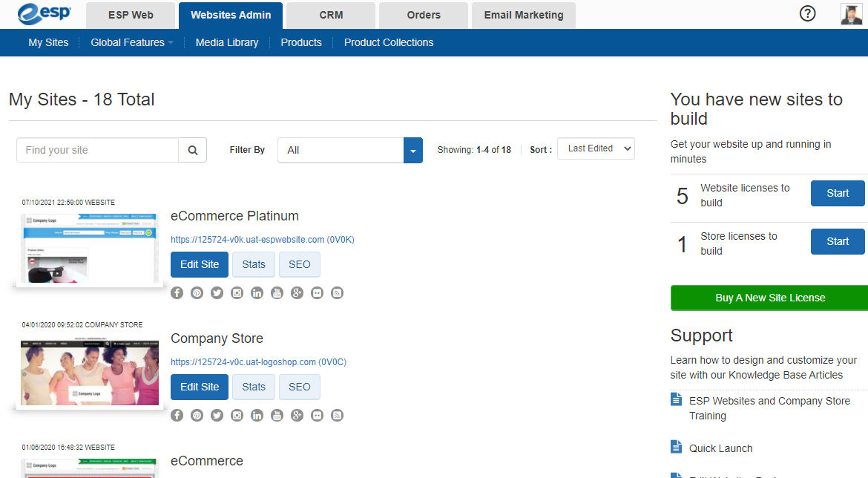Viewport: 868px width, 478px height.
Task: Click the site search magnifier icon
Action: click(193, 150)
